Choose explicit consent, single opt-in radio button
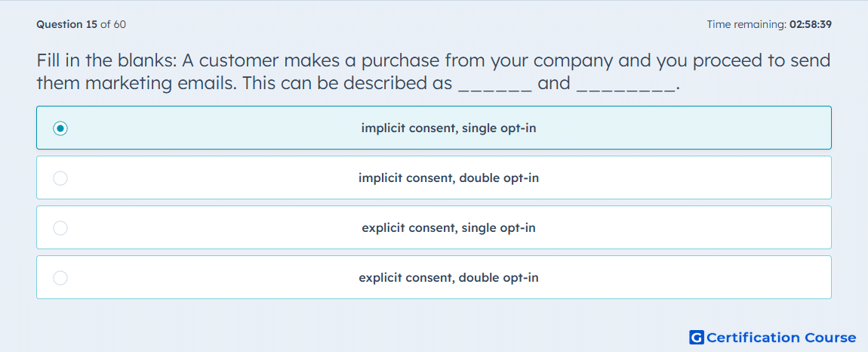 pos(60,228)
